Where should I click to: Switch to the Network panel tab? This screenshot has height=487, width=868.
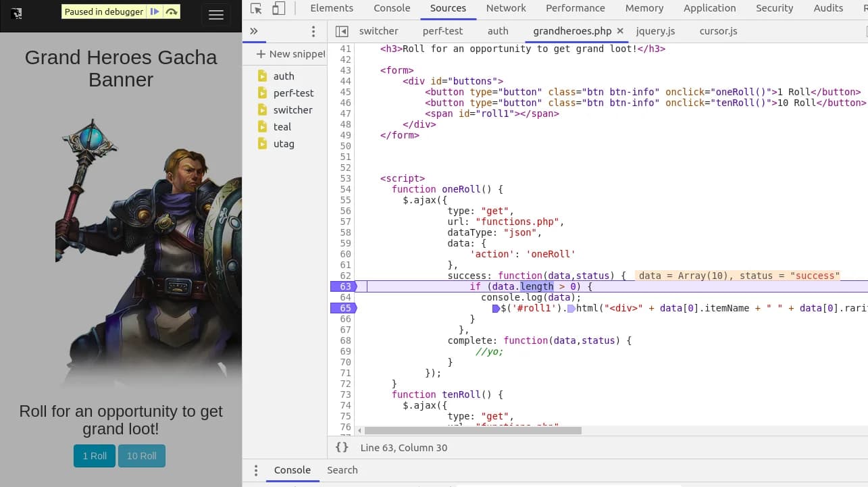[505, 8]
